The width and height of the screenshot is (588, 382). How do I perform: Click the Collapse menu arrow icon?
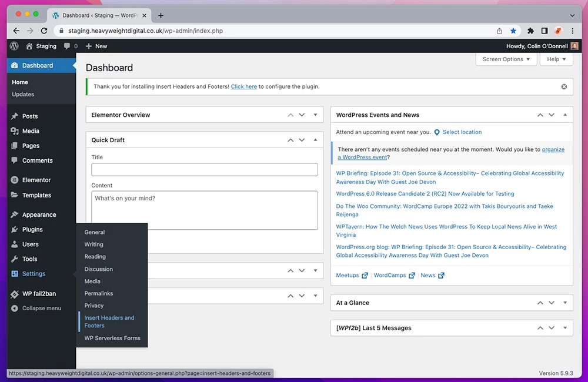point(15,308)
